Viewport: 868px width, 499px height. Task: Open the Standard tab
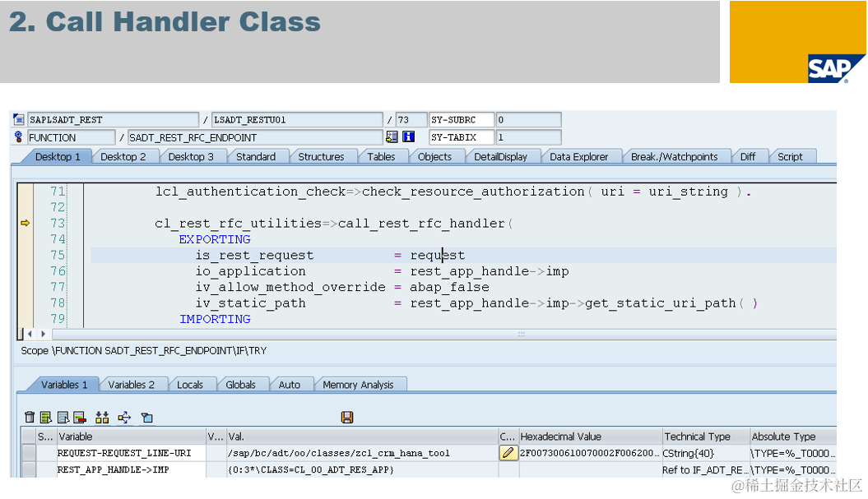256,156
